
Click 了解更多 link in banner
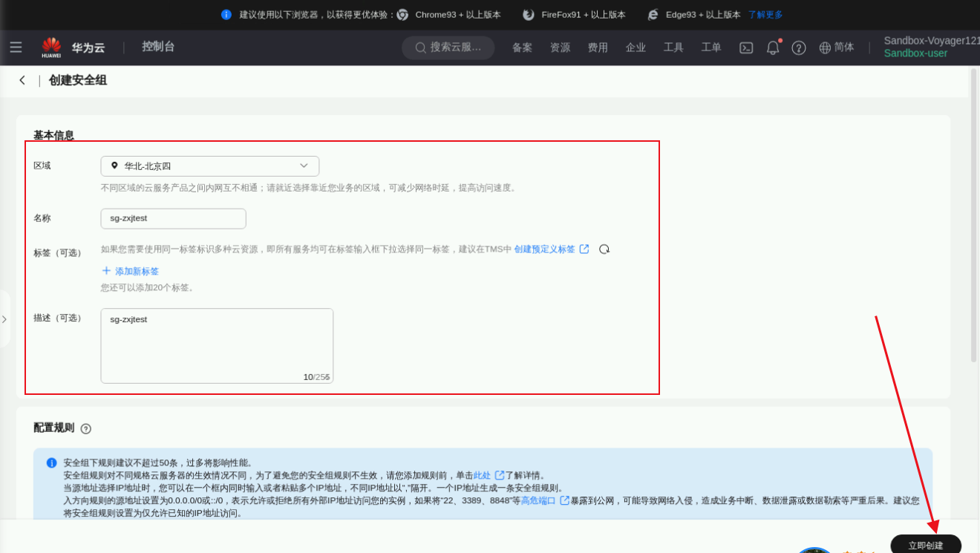coord(765,15)
